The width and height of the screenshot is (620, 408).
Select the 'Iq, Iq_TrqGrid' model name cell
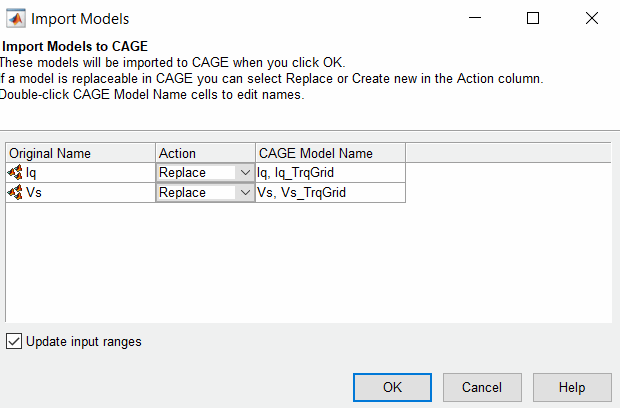[x=330, y=173]
